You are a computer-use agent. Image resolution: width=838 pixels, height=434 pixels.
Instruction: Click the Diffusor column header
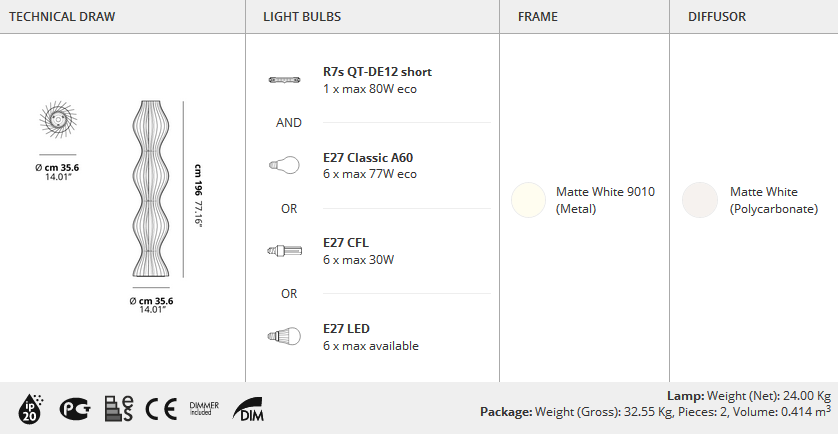coord(717,17)
